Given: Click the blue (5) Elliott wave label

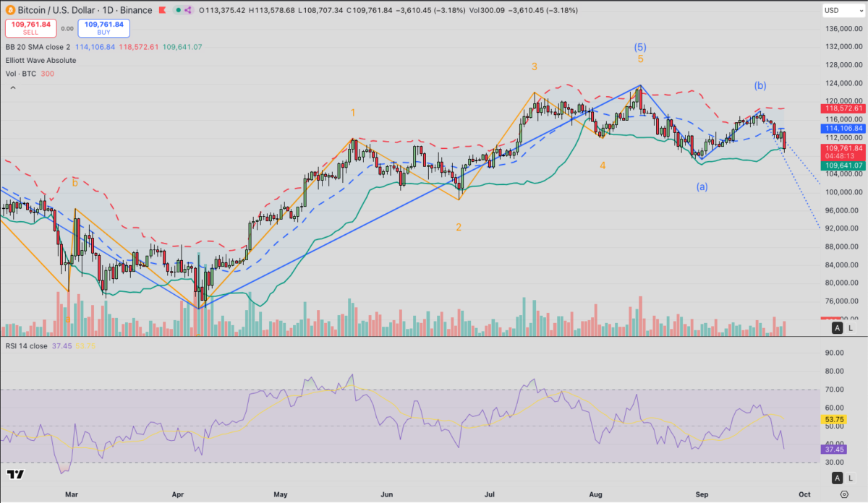Looking at the screenshot, I should (x=640, y=47).
